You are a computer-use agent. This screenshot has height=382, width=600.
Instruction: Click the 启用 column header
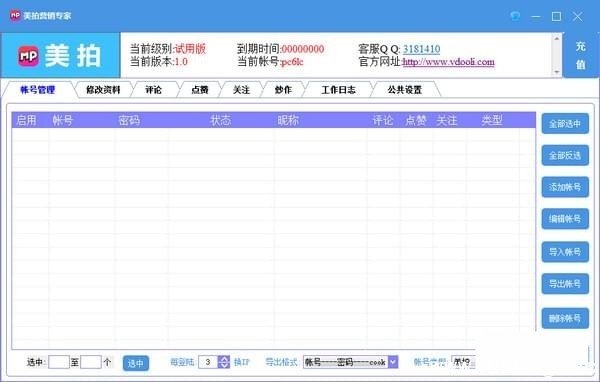26,121
